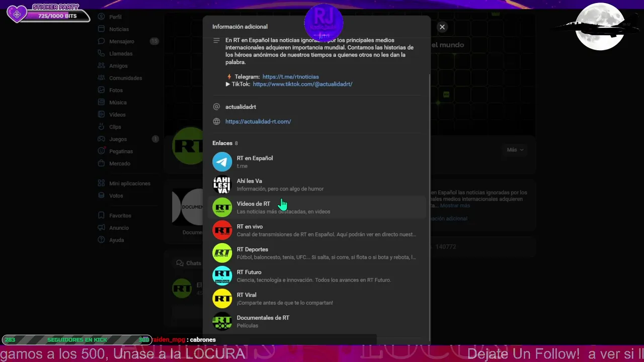Click the Documentales de RT logo
This screenshot has width=644, height=362.
(222, 321)
